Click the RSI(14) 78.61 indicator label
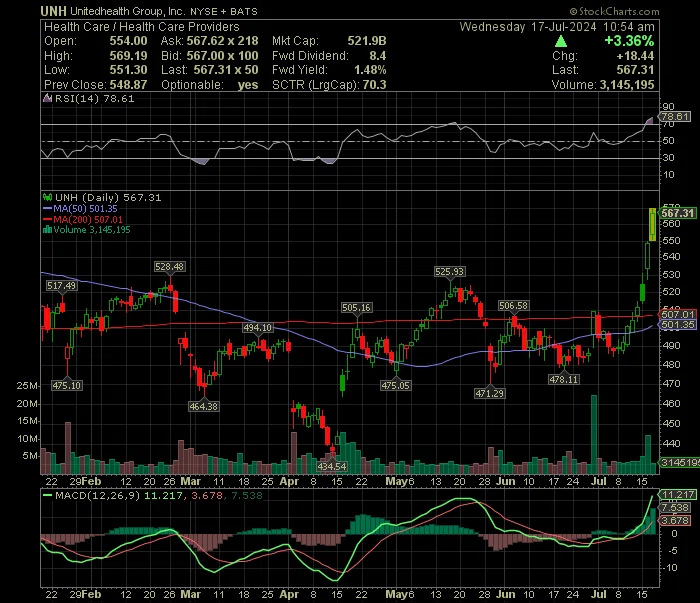700x603 pixels. pos(94,99)
